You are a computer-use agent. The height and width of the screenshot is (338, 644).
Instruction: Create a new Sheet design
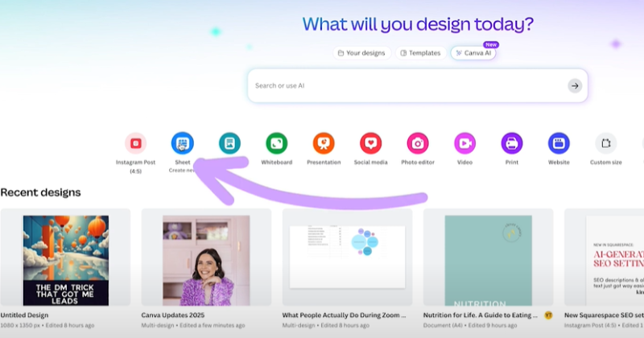[183, 143]
